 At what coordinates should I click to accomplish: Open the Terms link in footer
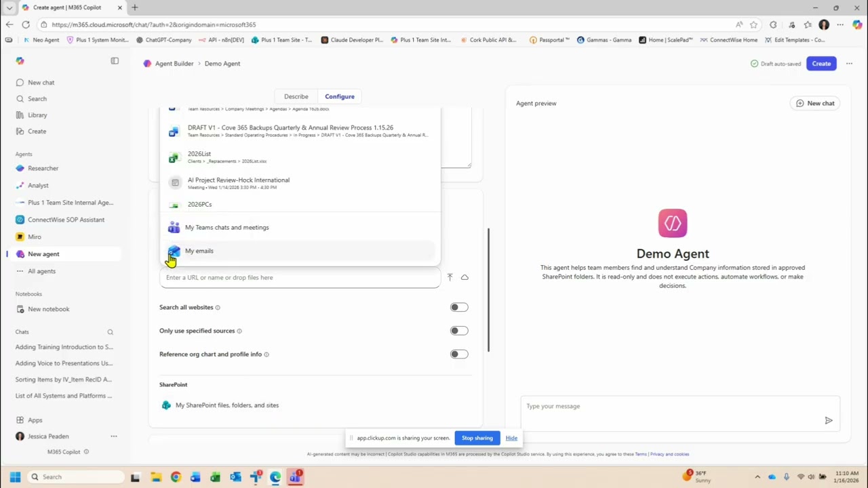click(x=641, y=454)
